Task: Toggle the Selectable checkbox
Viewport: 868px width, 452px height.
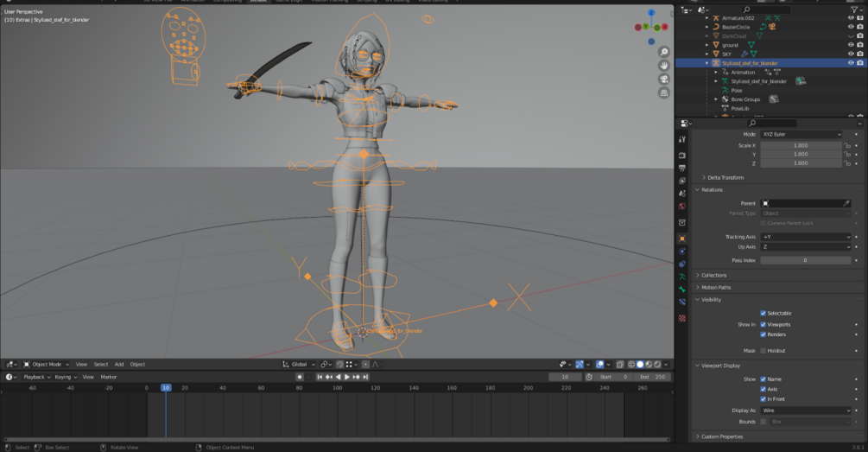Action: [763, 314]
